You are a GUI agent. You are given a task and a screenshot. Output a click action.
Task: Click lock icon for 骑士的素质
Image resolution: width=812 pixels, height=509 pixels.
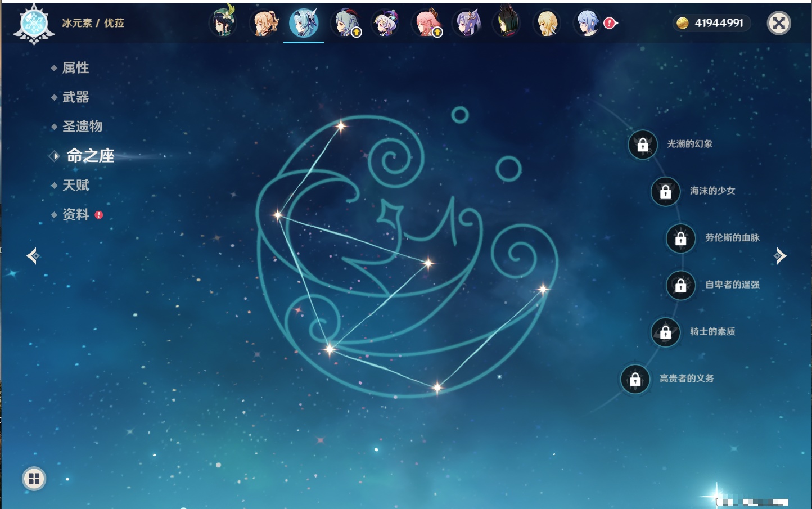pos(666,332)
